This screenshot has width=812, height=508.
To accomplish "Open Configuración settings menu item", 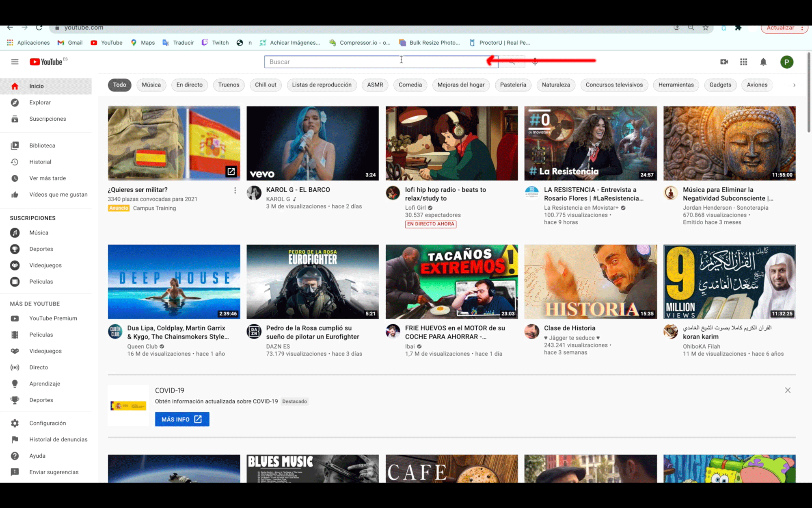I will [x=47, y=423].
